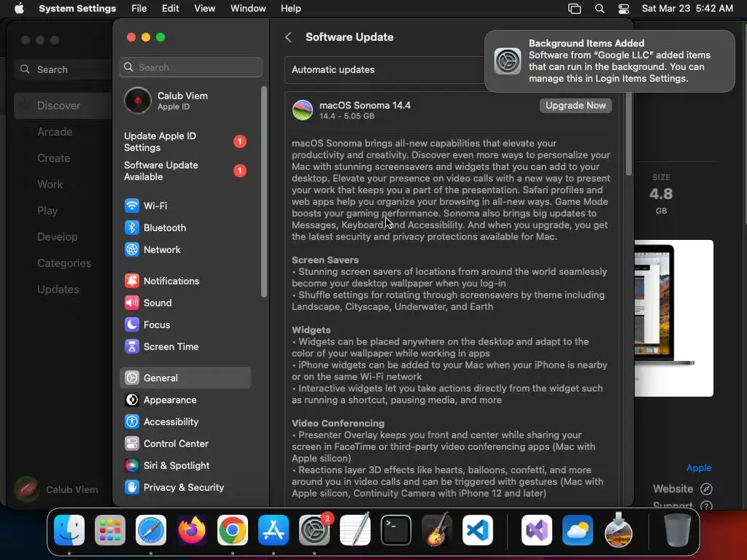Viewport: 747px width, 560px height.
Task: Click Background Items Added notification
Action: tap(609, 61)
